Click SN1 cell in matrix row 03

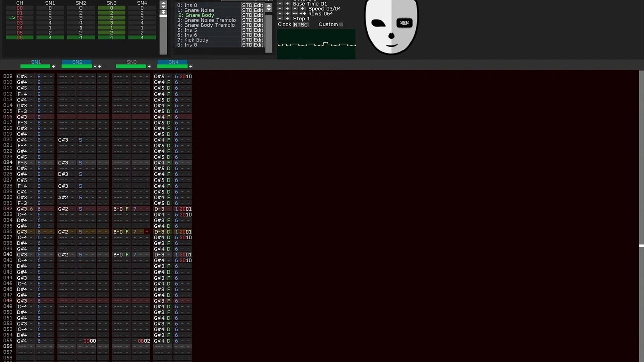pos(50,23)
